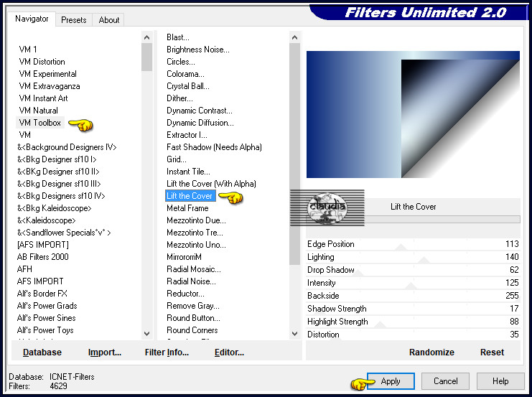The image size is (532, 397).
Task: Open Filter Info...
Action: tap(167, 352)
